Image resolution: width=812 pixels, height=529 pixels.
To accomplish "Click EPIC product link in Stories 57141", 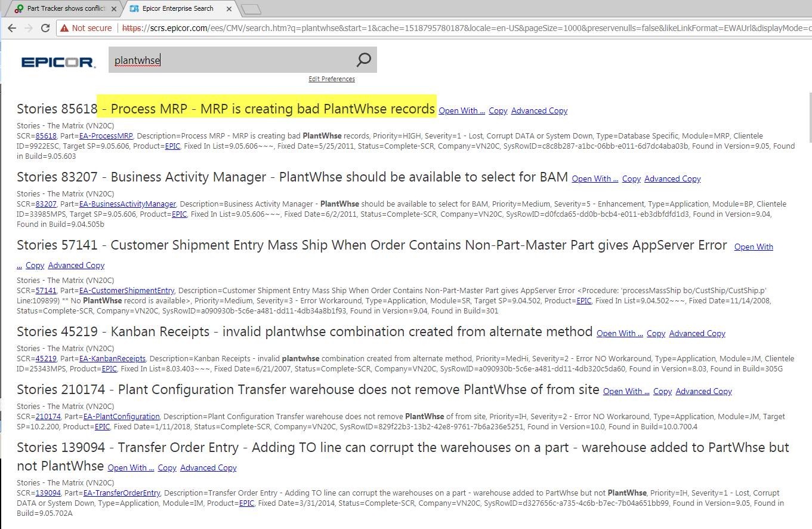I will (x=584, y=300).
